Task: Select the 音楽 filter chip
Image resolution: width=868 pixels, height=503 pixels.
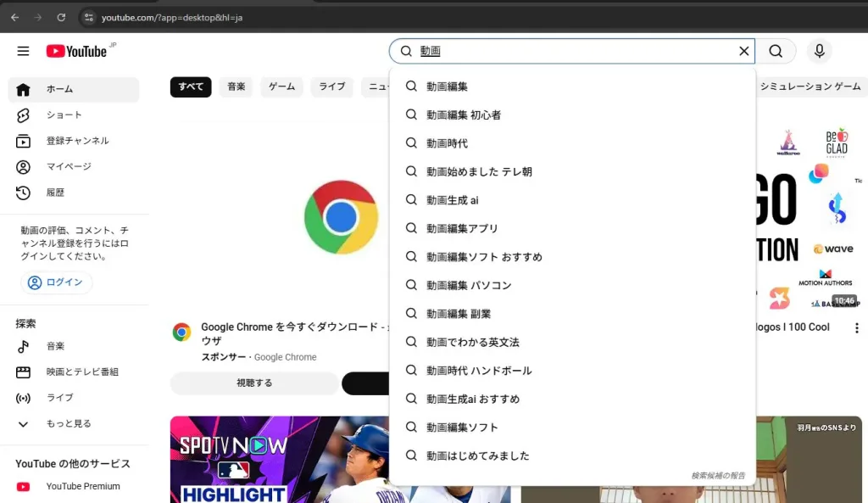Action: click(x=236, y=87)
